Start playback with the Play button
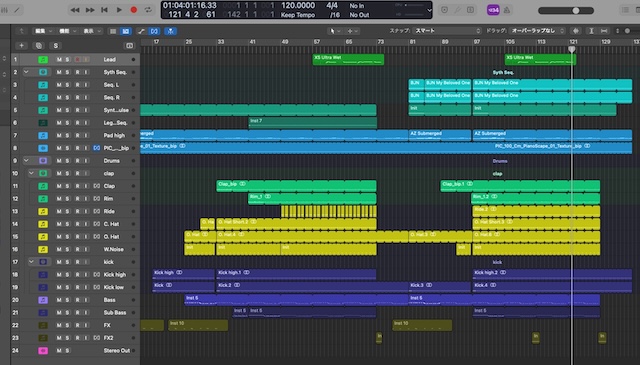This screenshot has height=365, width=640. [119, 10]
